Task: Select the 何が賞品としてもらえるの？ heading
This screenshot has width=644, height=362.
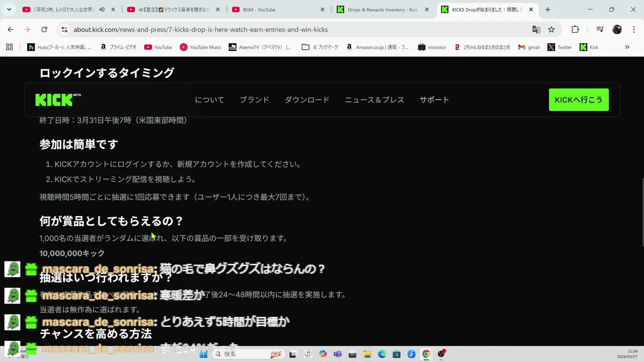Action: pos(111,221)
